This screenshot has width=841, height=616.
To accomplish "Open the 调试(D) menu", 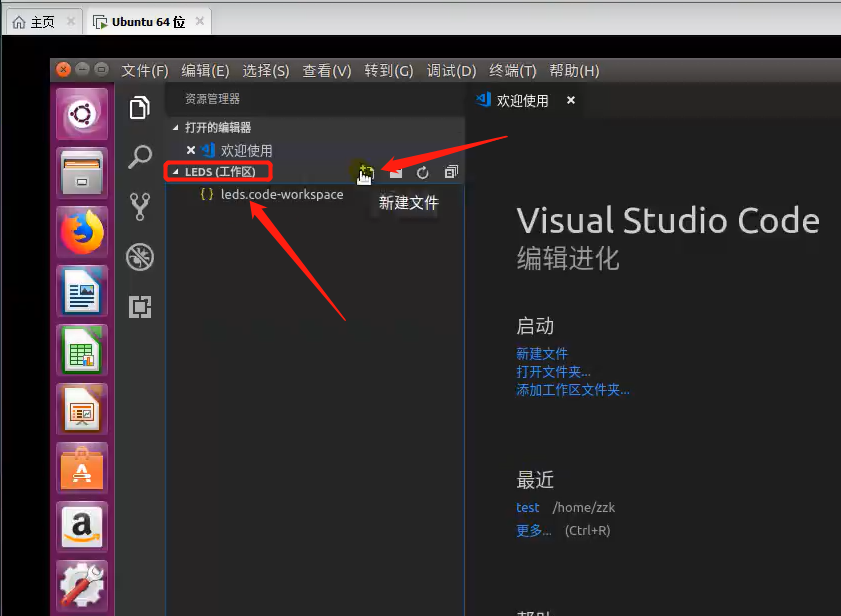I will tap(451, 70).
